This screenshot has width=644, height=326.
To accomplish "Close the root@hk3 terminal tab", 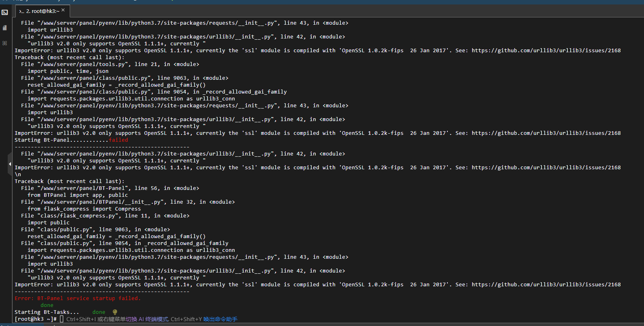I will point(63,10).
